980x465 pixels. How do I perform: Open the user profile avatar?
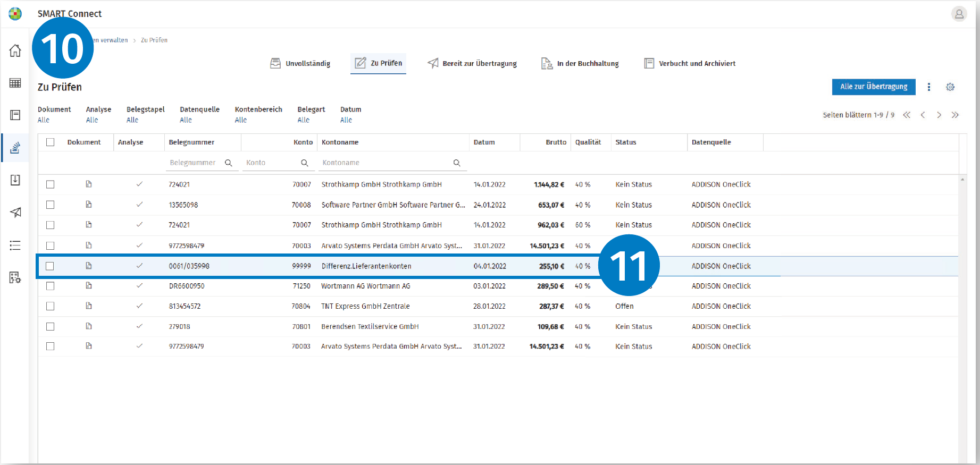click(959, 14)
